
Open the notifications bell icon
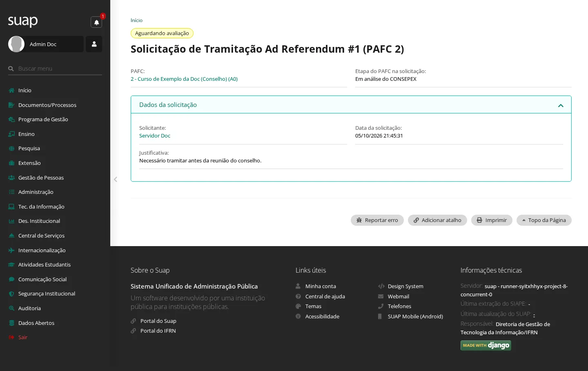click(x=96, y=22)
